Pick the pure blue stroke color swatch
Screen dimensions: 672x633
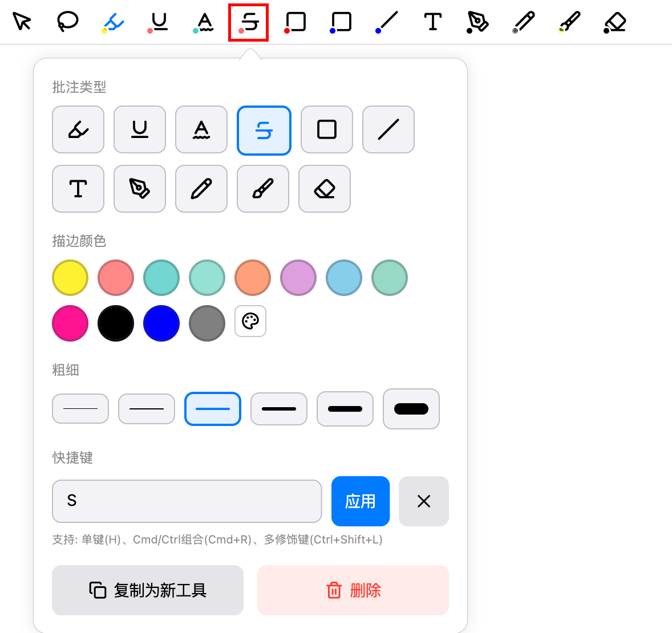pyautogui.click(x=161, y=323)
